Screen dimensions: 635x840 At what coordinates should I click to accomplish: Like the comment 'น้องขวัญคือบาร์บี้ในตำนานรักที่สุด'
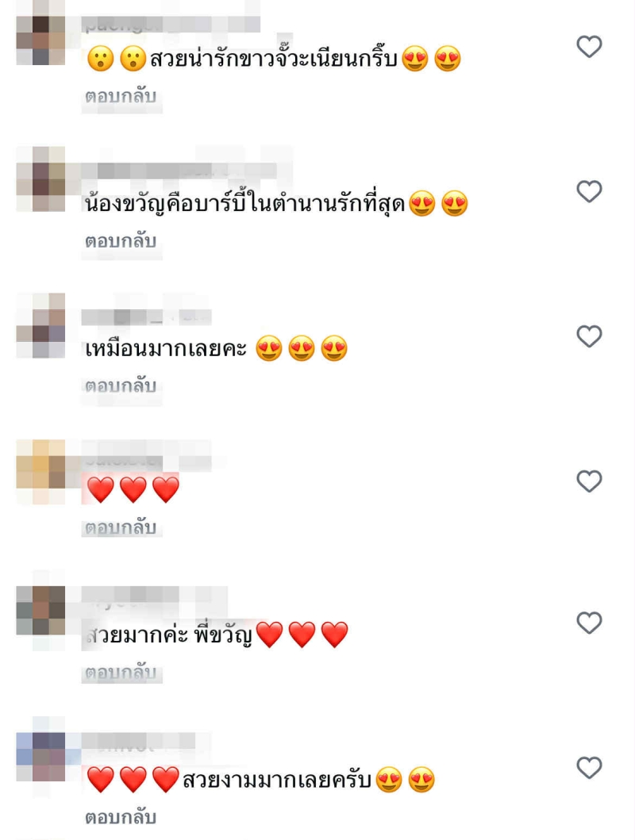589,191
